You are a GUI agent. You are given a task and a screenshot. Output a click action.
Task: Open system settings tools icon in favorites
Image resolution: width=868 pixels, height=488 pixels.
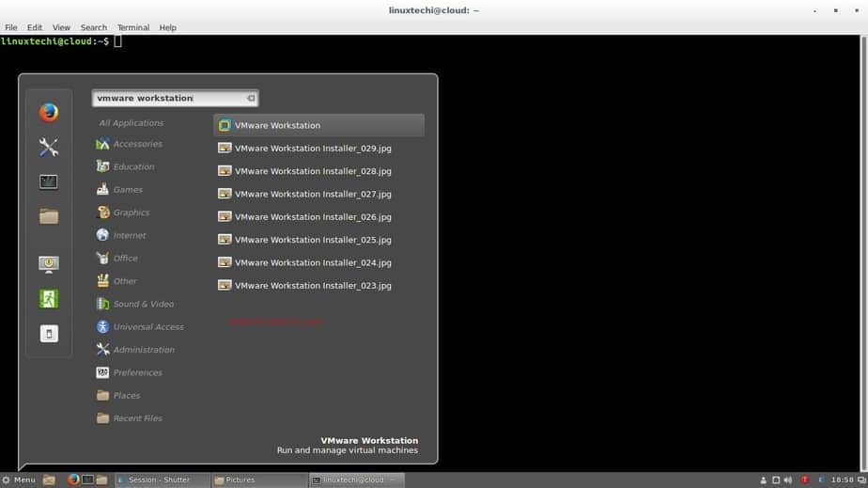coord(49,148)
